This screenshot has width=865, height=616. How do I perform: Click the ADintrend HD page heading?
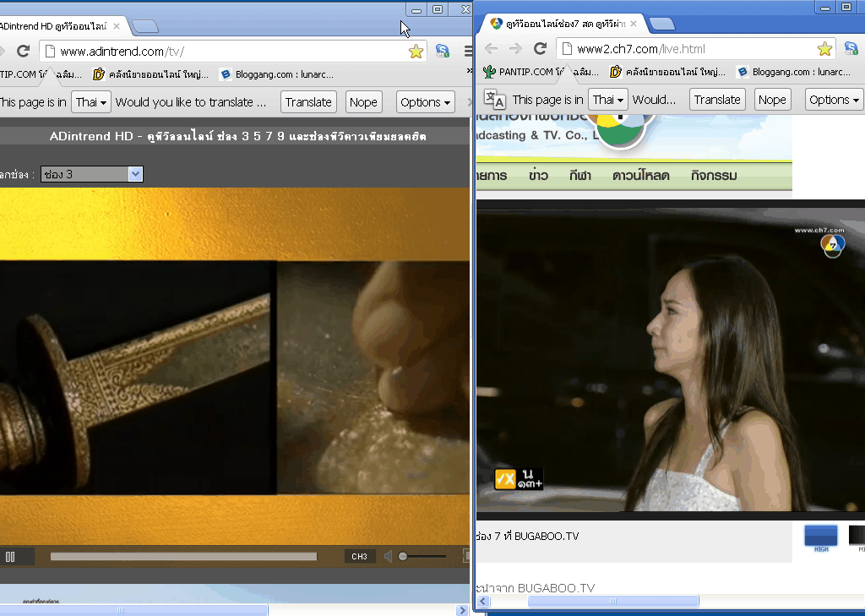point(237,136)
